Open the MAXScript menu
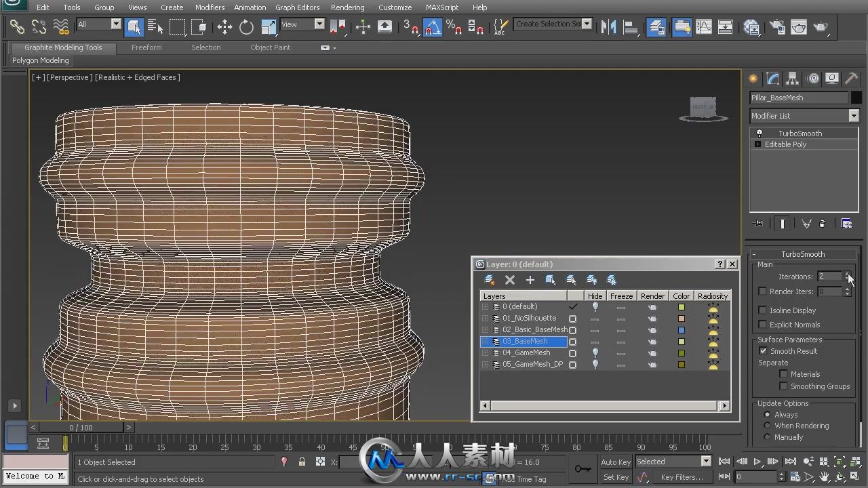 442,7
